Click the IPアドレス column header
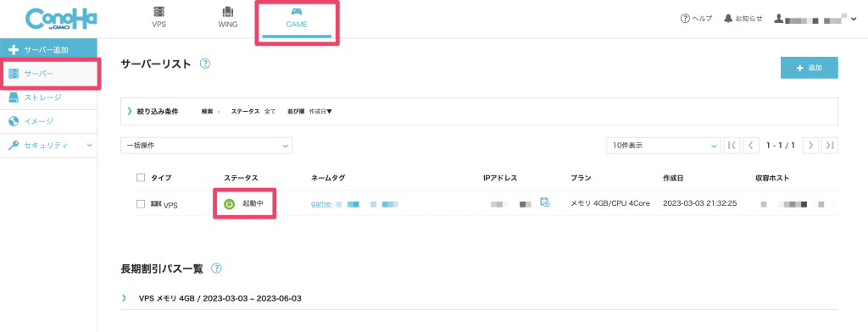The image size is (868, 332). (x=499, y=178)
